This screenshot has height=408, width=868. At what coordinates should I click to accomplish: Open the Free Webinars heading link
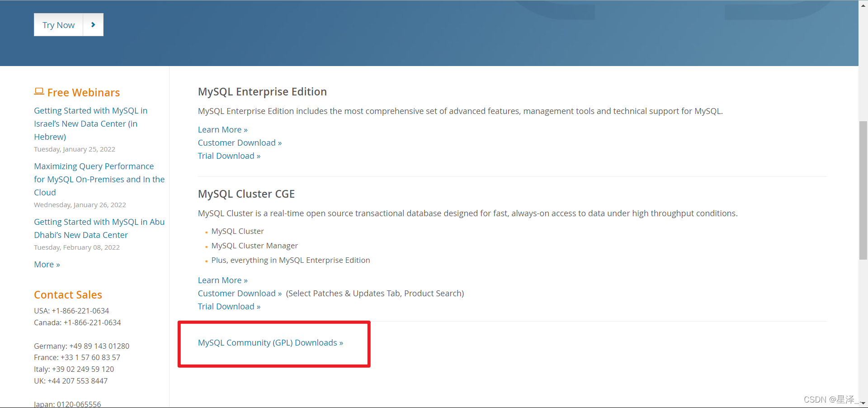84,93
